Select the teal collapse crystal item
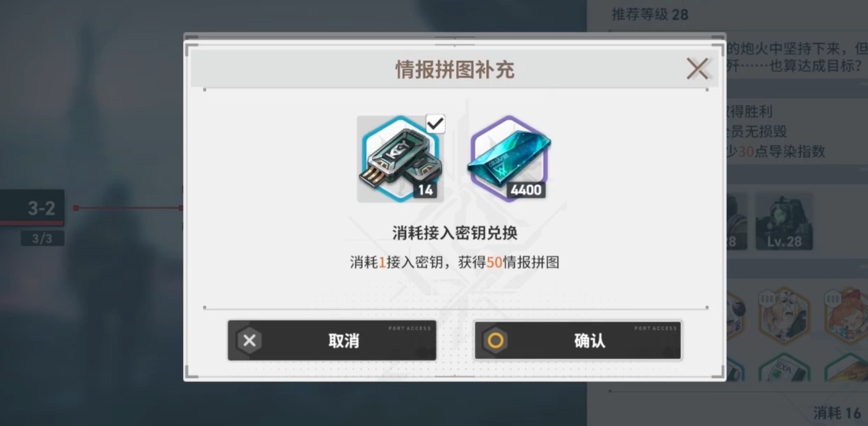Viewport: 868px width, 426px height. (508, 158)
